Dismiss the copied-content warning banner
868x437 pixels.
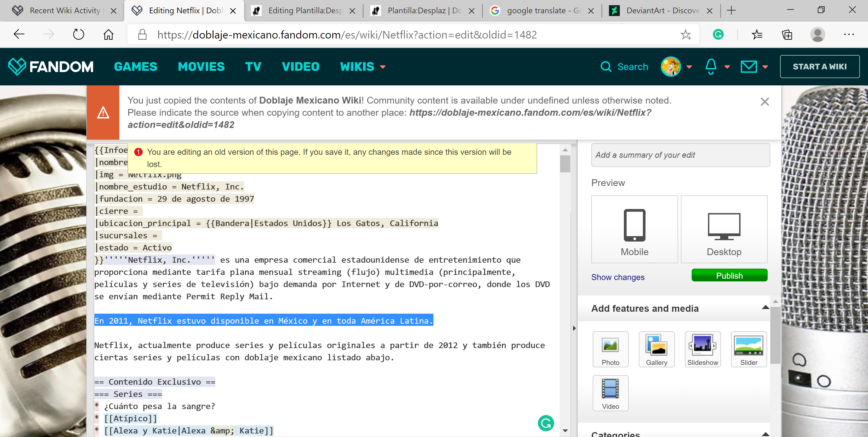click(765, 102)
